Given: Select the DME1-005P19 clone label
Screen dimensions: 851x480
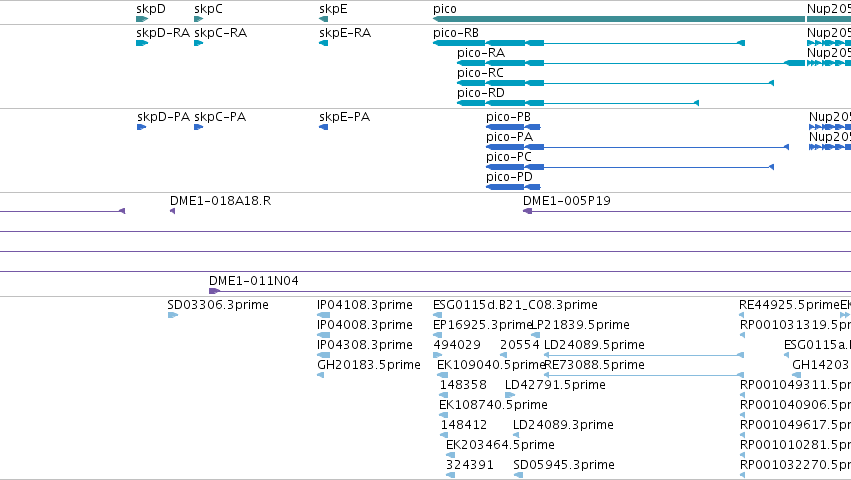Looking at the screenshot, I should 567,201.
